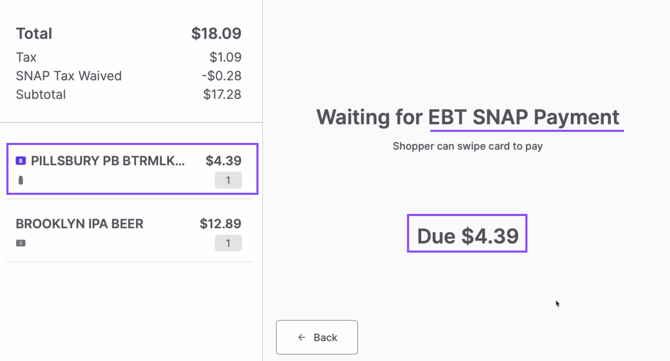Go back using the Back button
This screenshot has height=361, width=670.
coord(317,338)
